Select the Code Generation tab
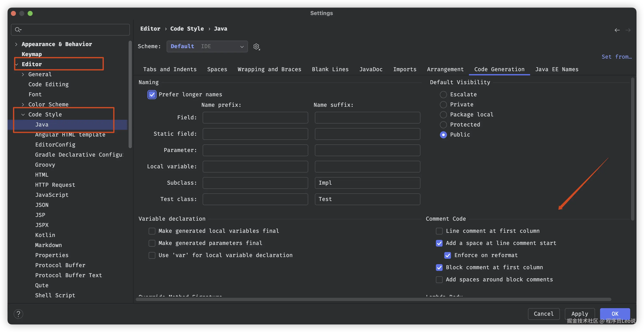The width and height of the screenshot is (644, 332). coord(499,69)
